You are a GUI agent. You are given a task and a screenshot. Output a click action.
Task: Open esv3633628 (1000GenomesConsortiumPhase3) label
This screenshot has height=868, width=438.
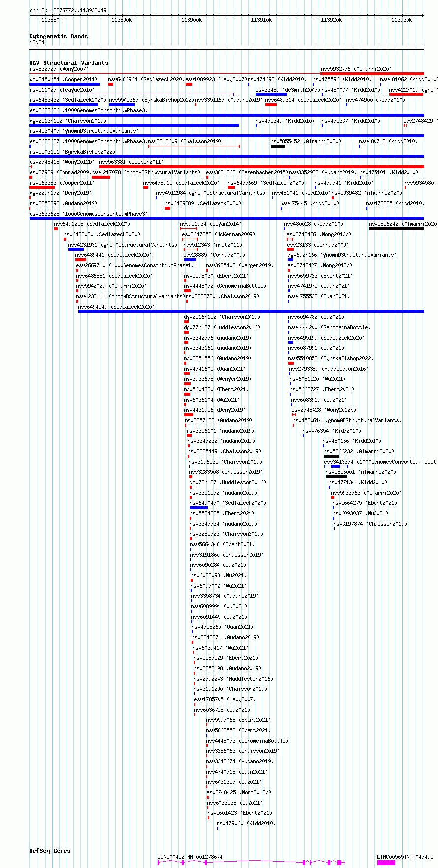[89, 214]
